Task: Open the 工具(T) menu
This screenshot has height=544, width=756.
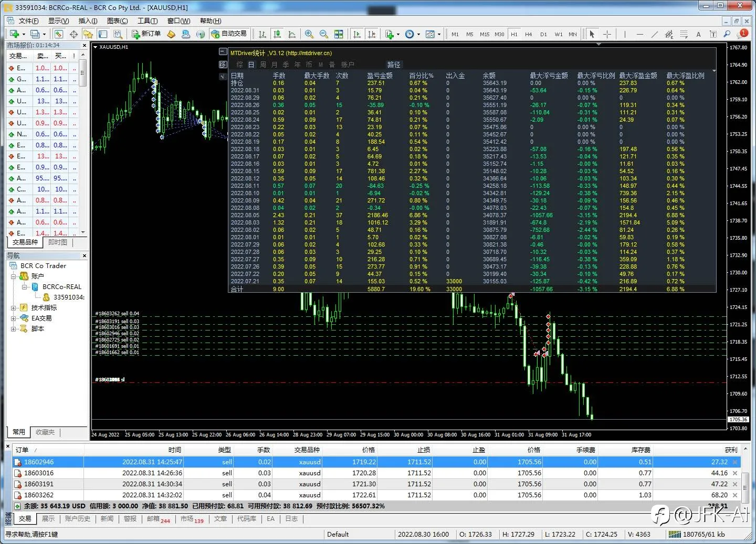Action: click(148, 21)
